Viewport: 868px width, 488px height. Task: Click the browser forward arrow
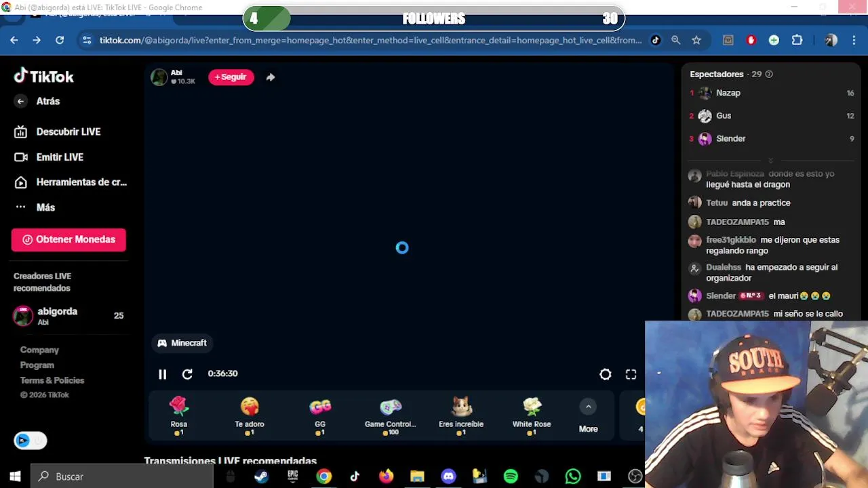37,41
